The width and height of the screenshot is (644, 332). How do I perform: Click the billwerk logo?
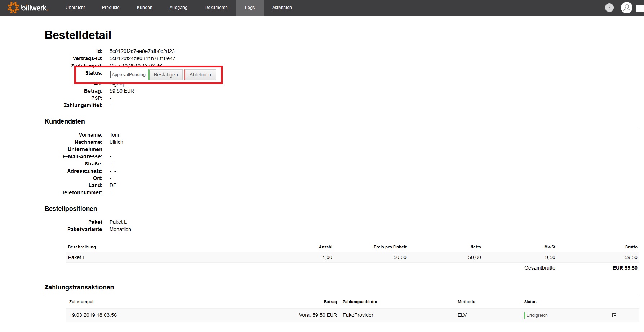click(27, 8)
